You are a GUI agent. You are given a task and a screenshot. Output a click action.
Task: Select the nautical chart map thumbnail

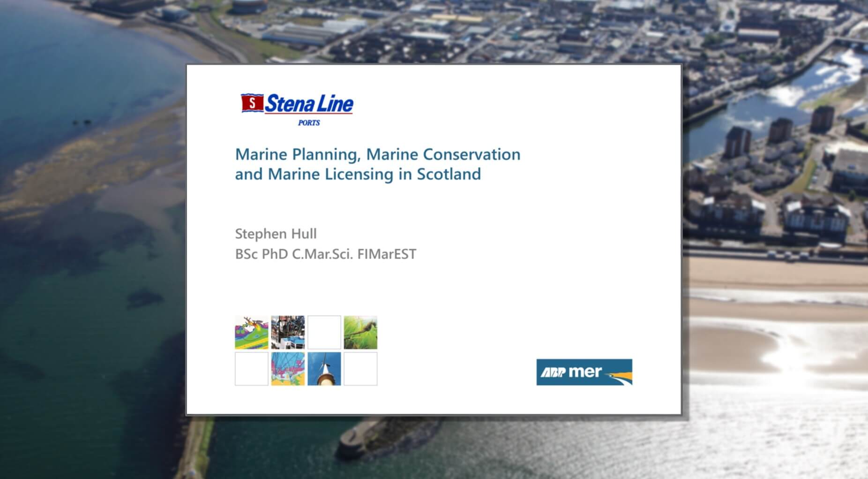pyautogui.click(x=288, y=369)
